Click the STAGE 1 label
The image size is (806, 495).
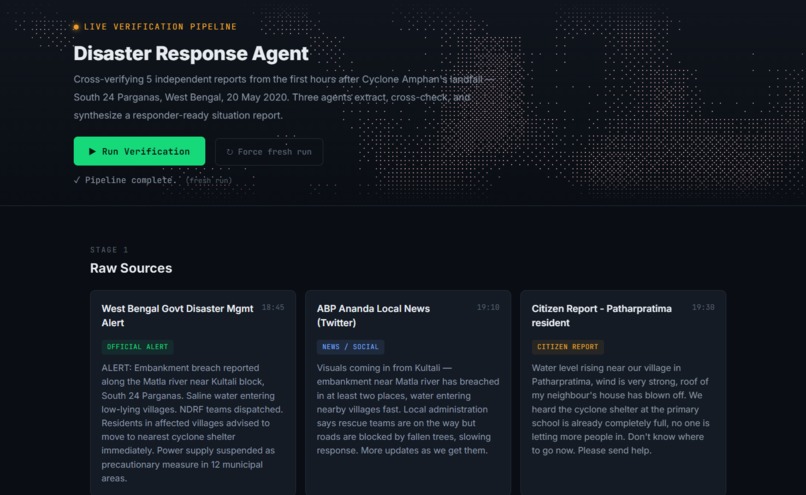[x=109, y=250]
